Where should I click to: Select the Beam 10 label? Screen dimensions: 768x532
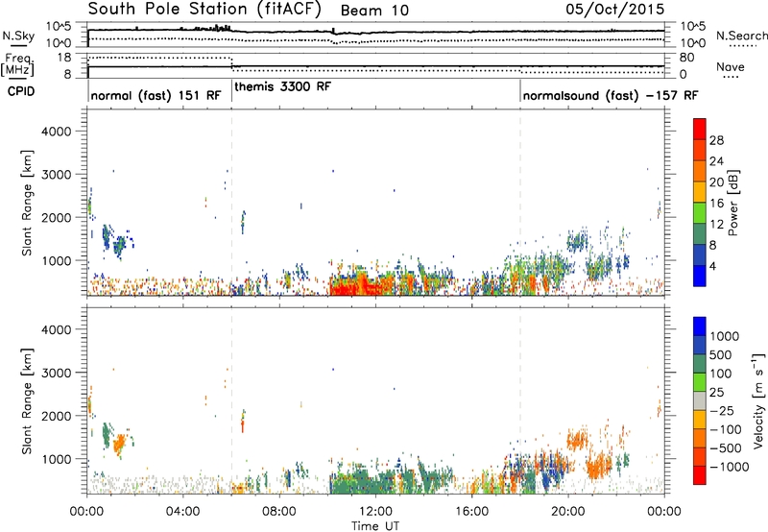(374, 11)
